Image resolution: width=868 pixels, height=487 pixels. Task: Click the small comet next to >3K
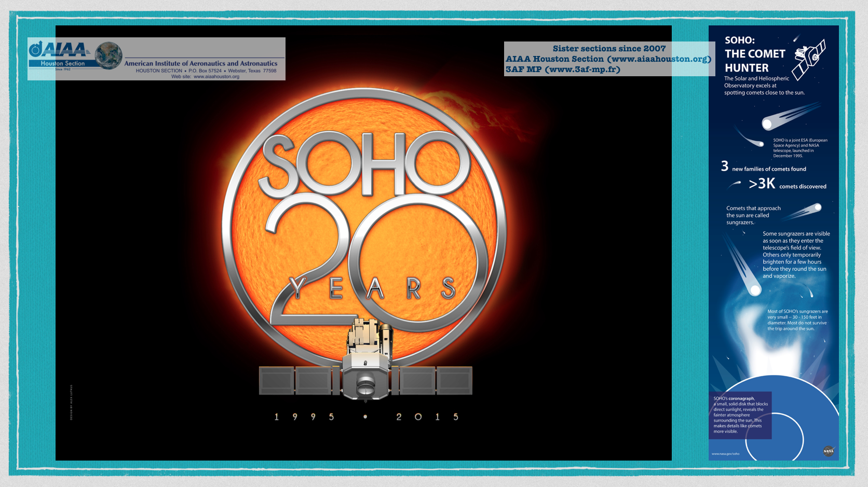(x=735, y=184)
